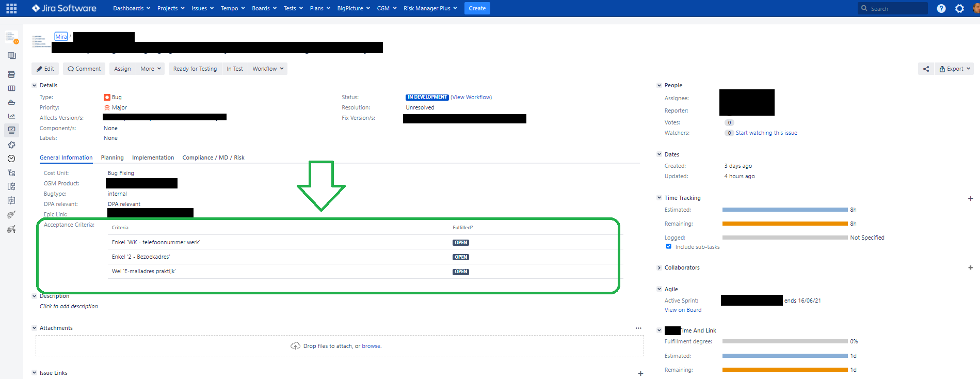Image resolution: width=980 pixels, height=379 pixels.
Task: Click the Jira Software logo
Action: (64, 8)
